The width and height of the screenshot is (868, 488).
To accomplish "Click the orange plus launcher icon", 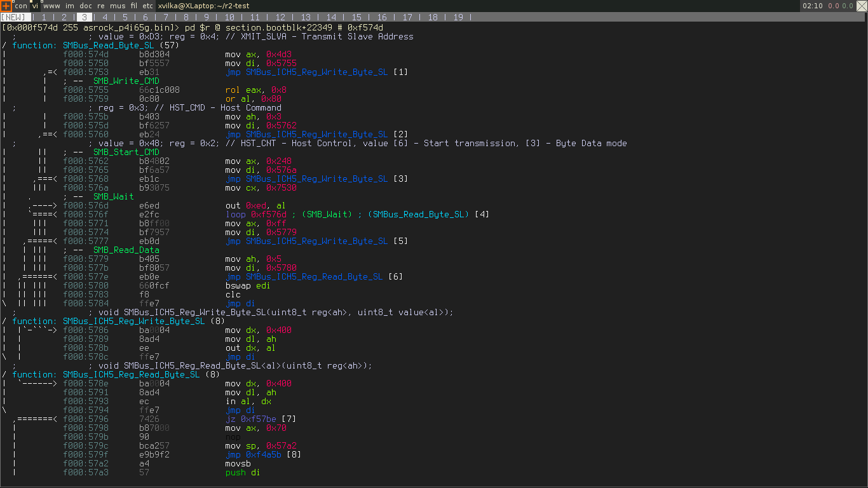I will (x=6, y=5).
